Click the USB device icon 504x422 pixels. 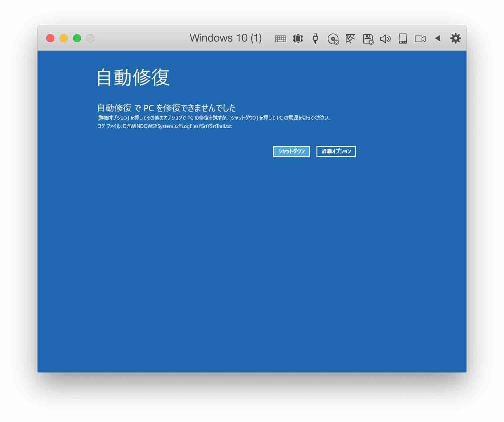point(315,39)
